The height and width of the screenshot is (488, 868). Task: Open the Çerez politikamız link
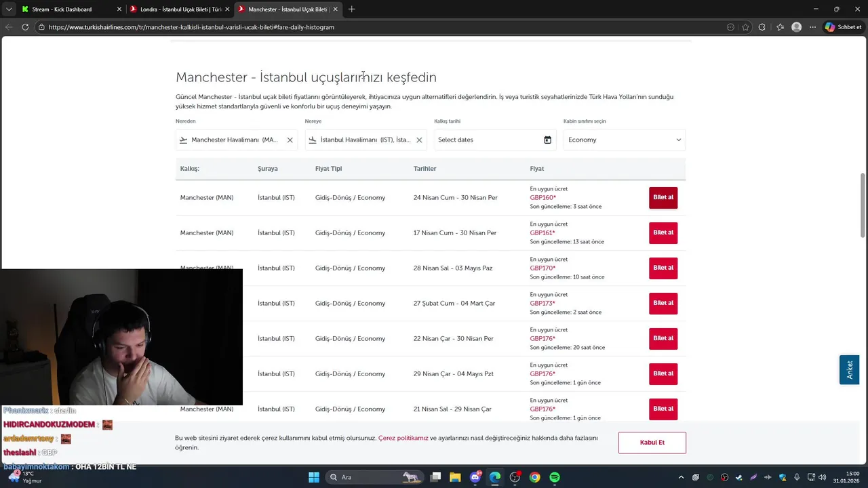click(403, 438)
